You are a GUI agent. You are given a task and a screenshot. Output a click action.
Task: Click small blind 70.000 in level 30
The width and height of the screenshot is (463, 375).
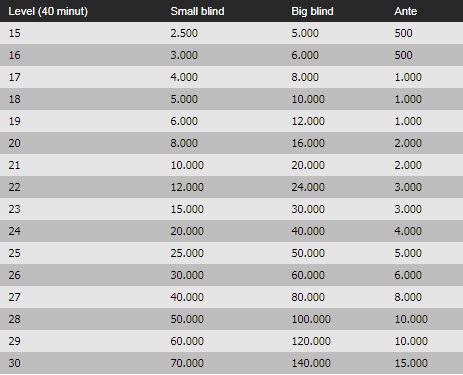point(187,363)
